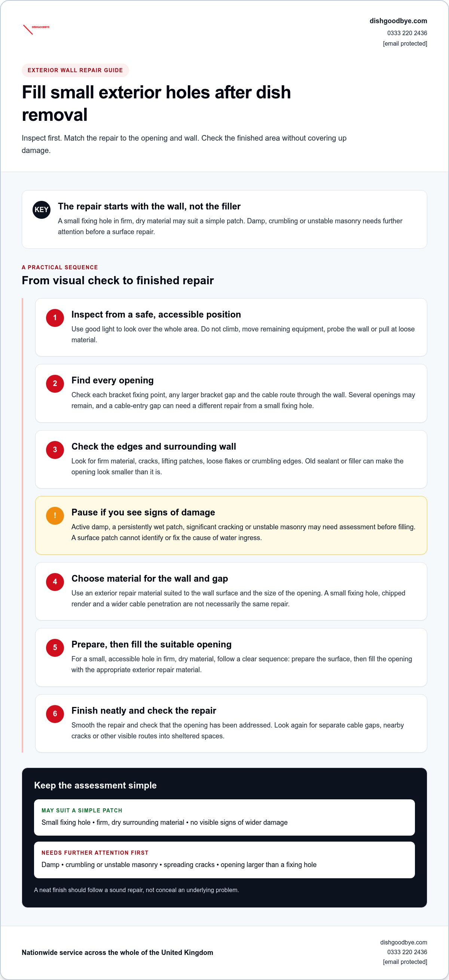The image size is (449, 980).
Task: Click the red step 6 circle
Action: tap(55, 714)
